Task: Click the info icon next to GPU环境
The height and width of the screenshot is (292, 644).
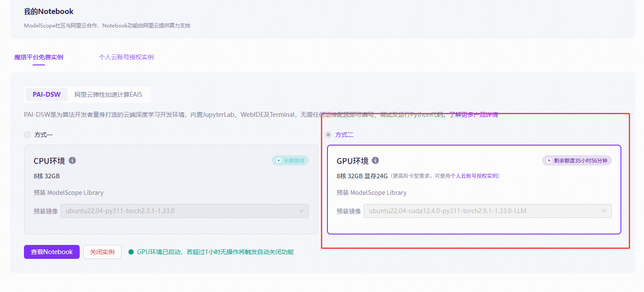Action: (x=375, y=160)
